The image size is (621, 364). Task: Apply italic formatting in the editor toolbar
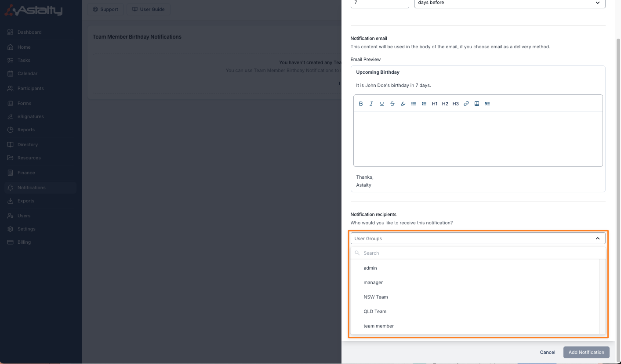click(371, 104)
